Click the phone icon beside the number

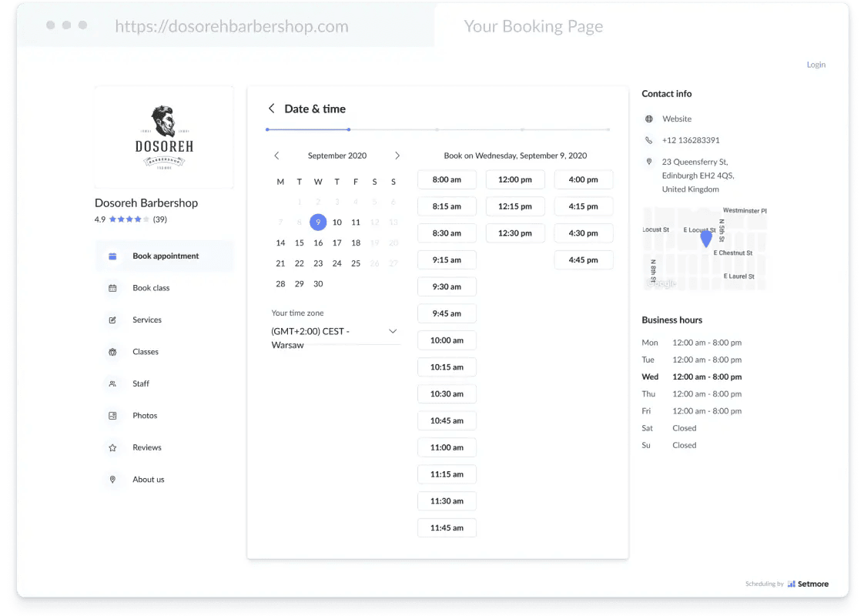click(649, 140)
